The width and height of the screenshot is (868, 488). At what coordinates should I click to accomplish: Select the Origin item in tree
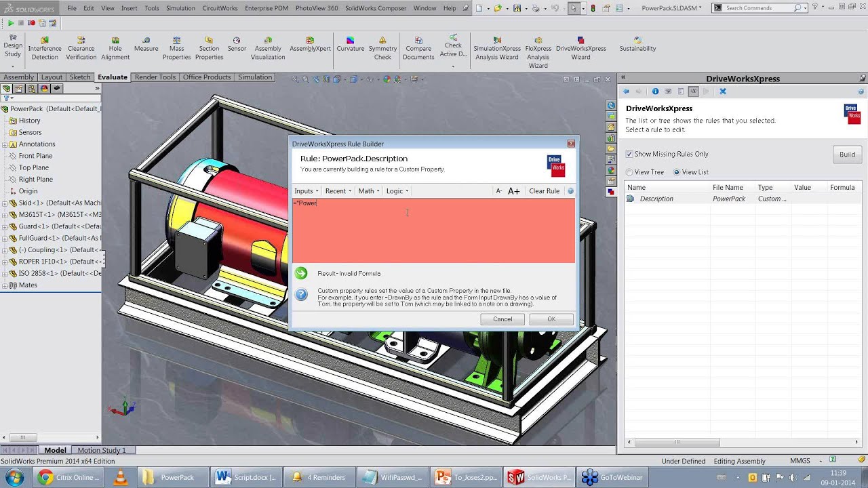point(28,191)
